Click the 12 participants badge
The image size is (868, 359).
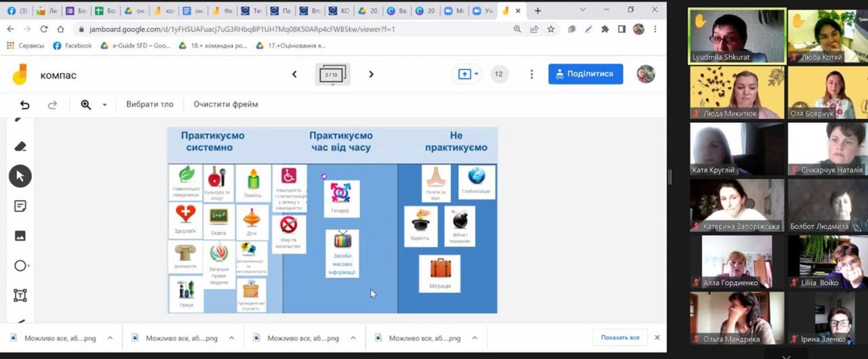498,74
